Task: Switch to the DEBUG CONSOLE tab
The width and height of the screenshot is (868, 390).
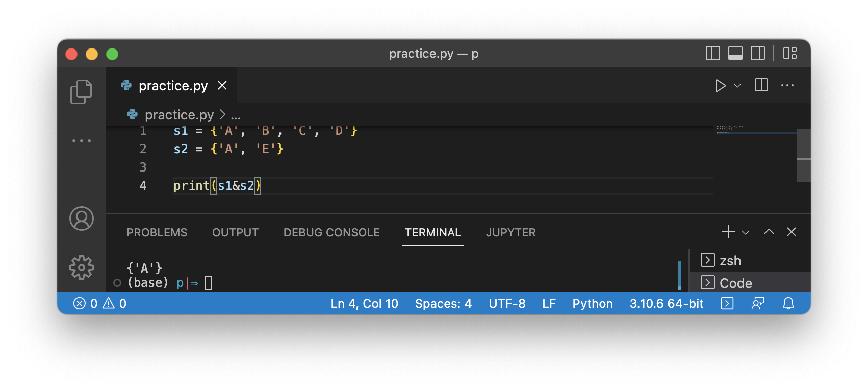Action: coord(331,233)
